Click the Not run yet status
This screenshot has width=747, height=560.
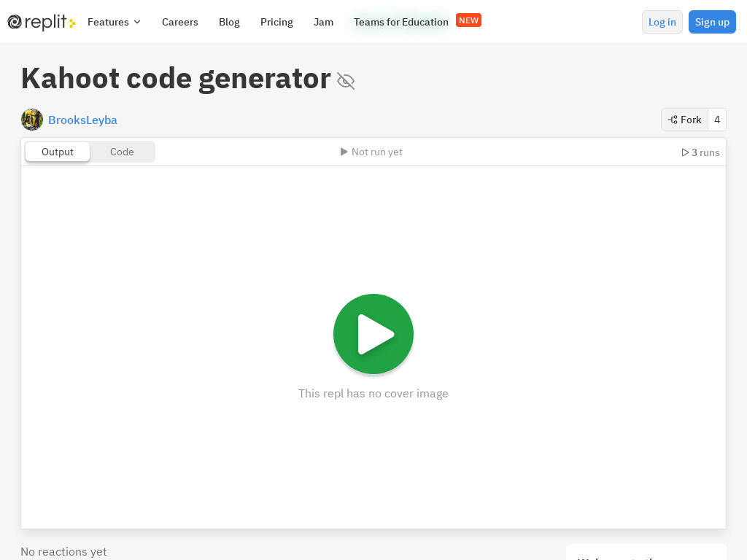pos(371,152)
